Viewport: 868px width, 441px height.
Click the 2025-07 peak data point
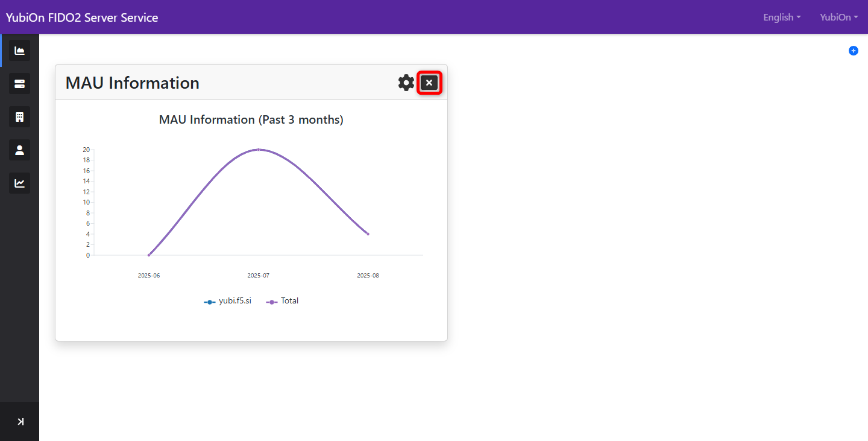click(259, 149)
